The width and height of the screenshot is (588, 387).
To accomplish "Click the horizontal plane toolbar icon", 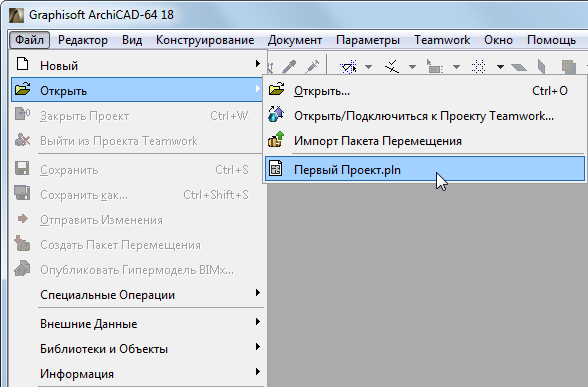I will (519, 68).
